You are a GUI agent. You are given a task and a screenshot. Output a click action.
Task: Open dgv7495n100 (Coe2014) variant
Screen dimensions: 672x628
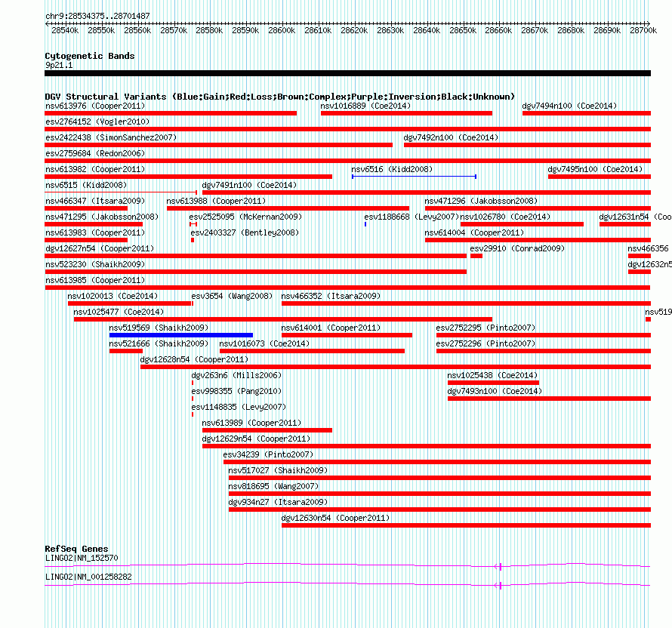click(600, 177)
